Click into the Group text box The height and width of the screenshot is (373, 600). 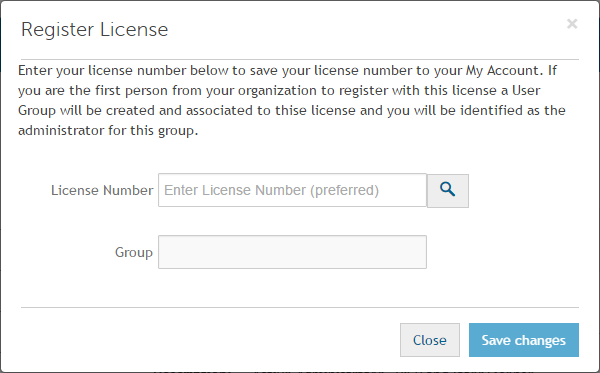click(292, 252)
